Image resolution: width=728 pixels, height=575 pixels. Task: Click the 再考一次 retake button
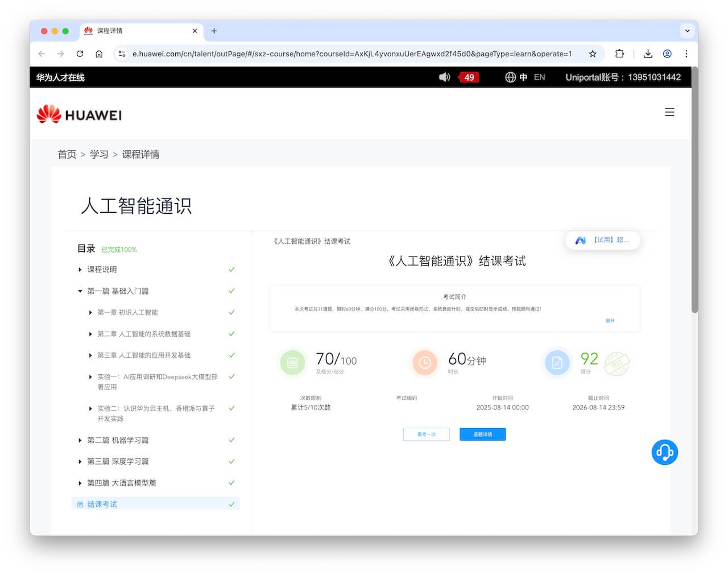(427, 435)
